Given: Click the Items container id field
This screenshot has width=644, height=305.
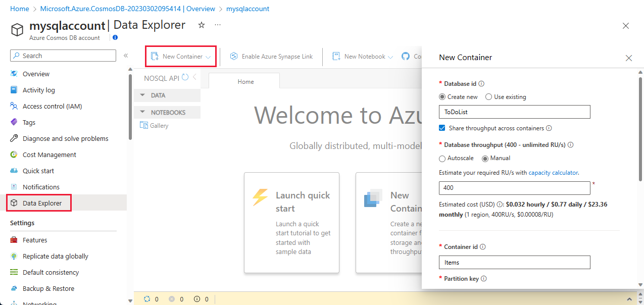Looking at the screenshot, I should pyautogui.click(x=515, y=263).
